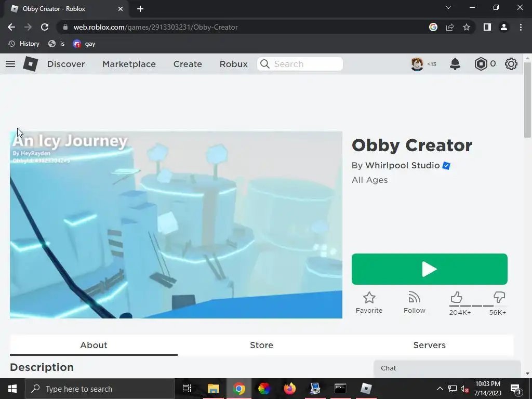
Task: Click the An Icy Journey game thumbnail
Action: coord(176,224)
